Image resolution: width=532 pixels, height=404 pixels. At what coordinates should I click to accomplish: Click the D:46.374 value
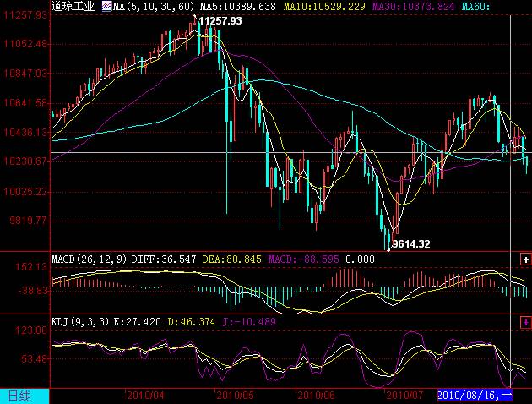click(192, 321)
